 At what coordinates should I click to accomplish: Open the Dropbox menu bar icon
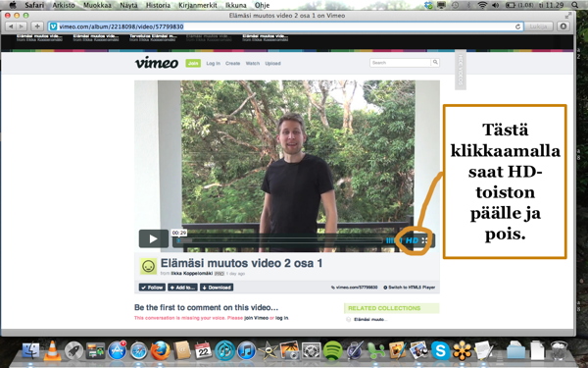point(428,5)
